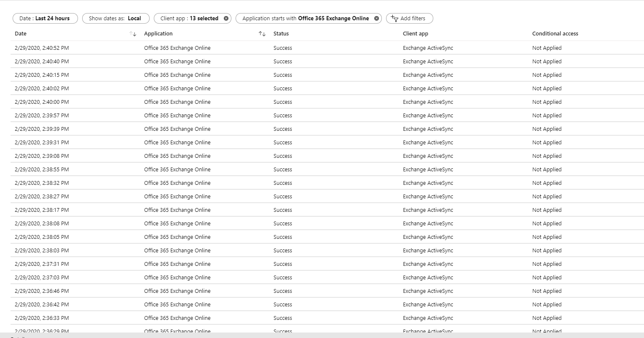This screenshot has height=338, width=644.
Task: Open the Date Last 24 hours filter
Action: pyautogui.click(x=45, y=19)
